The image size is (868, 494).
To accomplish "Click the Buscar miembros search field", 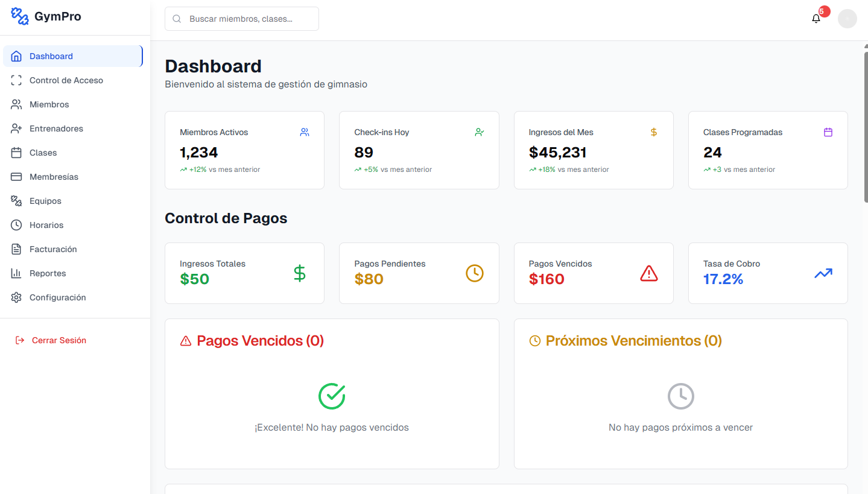I will click(247, 19).
